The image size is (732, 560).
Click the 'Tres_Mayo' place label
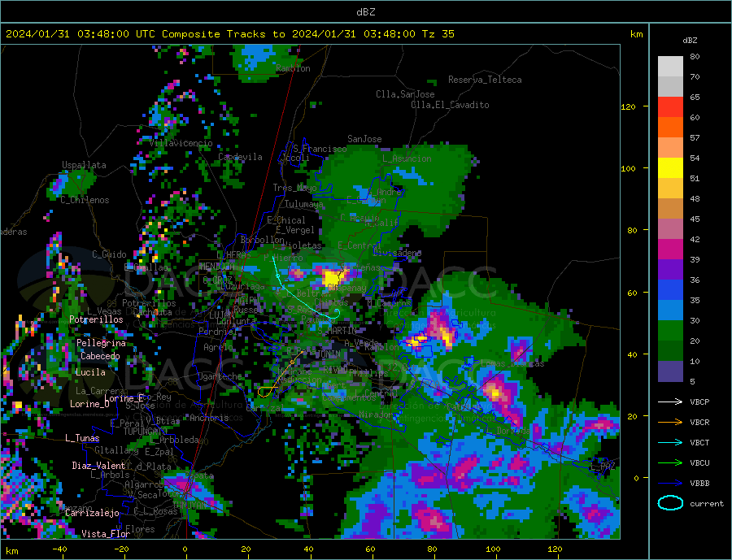point(294,188)
